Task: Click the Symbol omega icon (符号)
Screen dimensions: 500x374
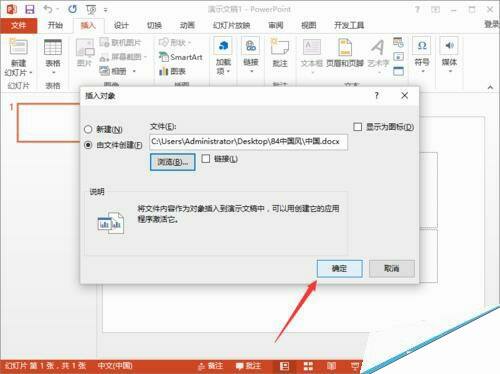Action: point(422,46)
